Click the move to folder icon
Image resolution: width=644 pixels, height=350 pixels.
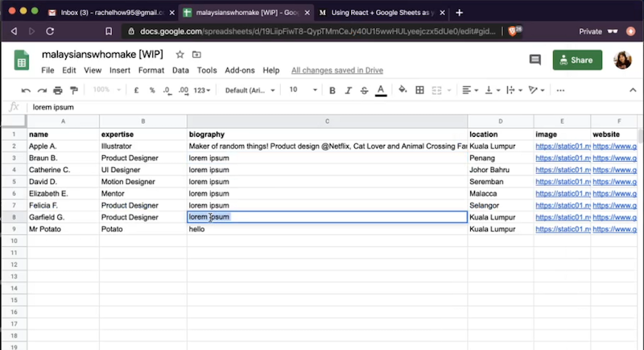[x=196, y=54]
